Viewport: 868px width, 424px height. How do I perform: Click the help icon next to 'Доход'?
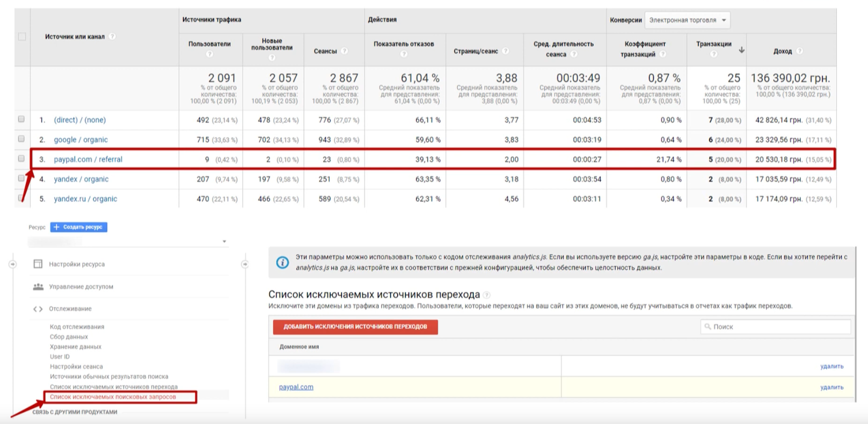click(x=799, y=51)
